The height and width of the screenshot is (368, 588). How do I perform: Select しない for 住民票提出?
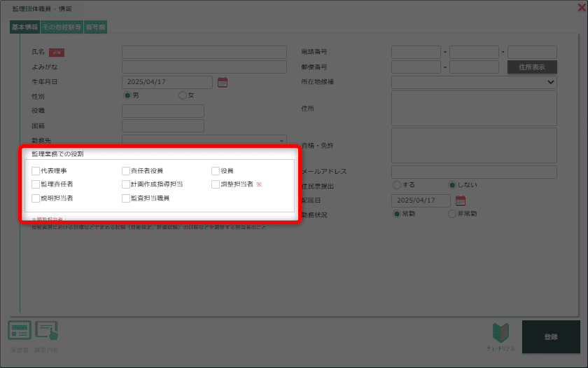coord(452,185)
